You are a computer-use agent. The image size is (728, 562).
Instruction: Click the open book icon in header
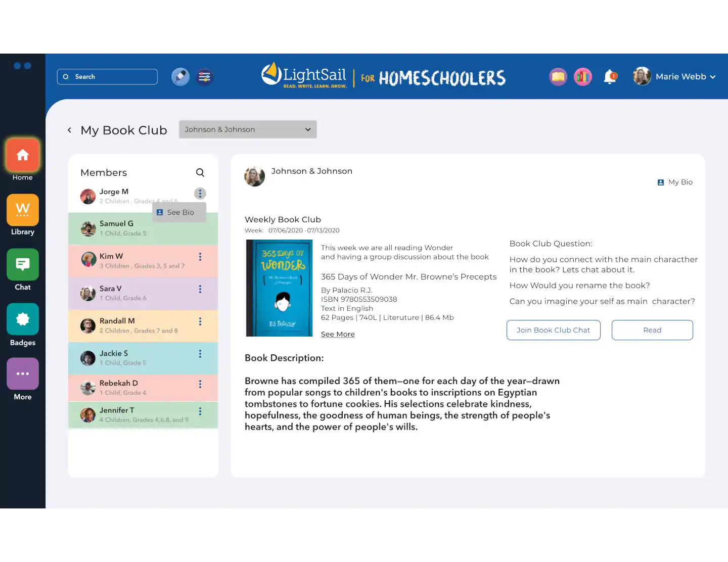point(558,77)
